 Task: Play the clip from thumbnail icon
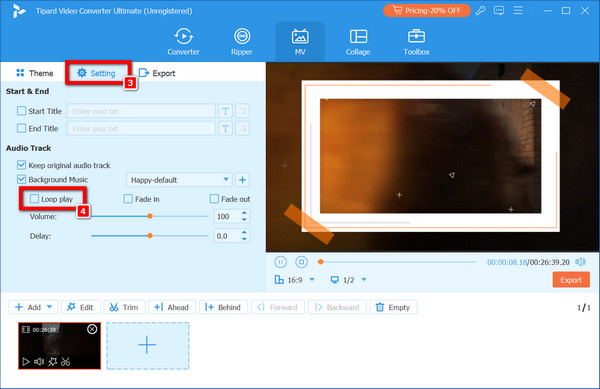pyautogui.click(x=26, y=361)
